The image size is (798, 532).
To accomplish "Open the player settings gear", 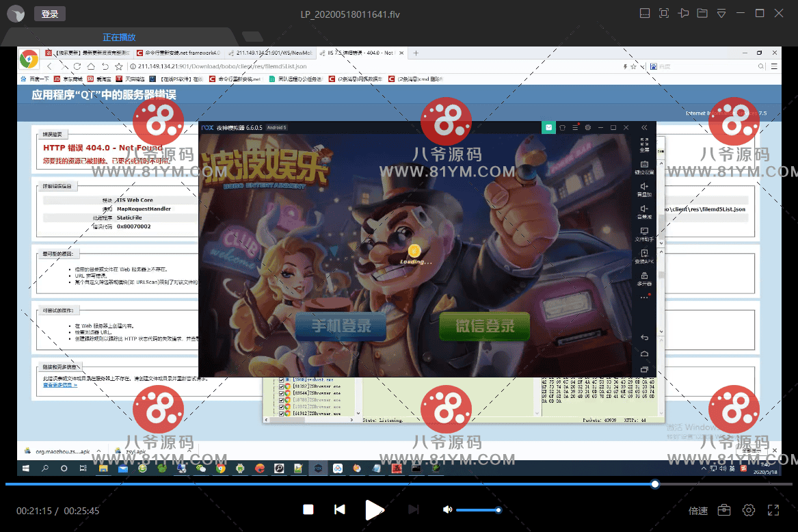I will coord(749,510).
